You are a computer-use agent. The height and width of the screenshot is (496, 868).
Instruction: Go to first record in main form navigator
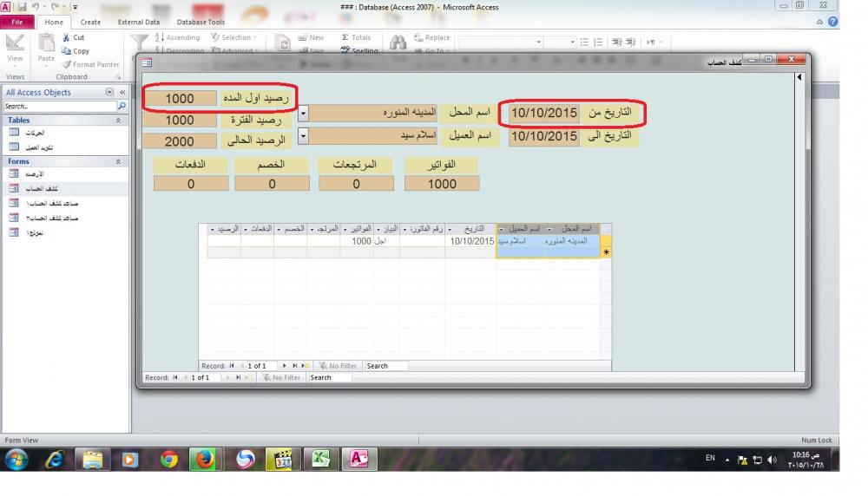(x=175, y=378)
